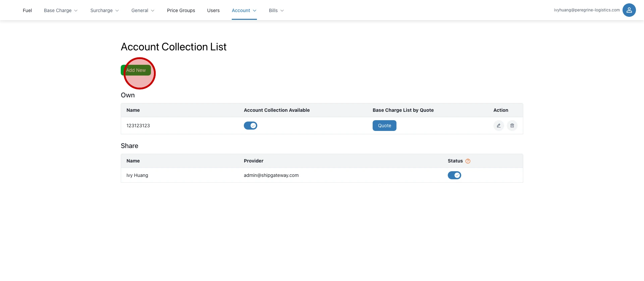Click the Status help question mark icon

468,161
